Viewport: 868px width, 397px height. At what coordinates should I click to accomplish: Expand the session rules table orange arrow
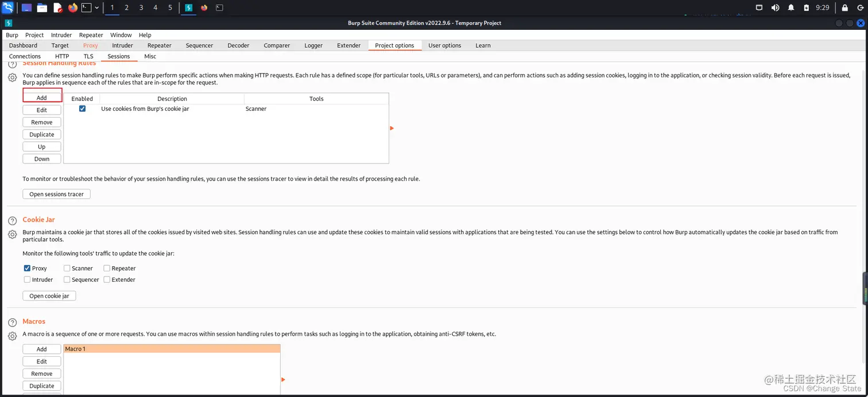coord(392,128)
